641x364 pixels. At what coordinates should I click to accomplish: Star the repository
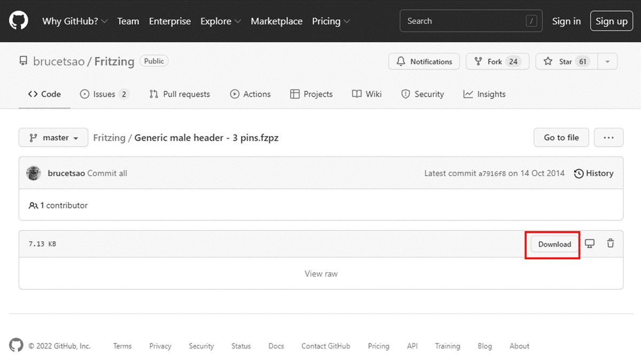[567, 61]
